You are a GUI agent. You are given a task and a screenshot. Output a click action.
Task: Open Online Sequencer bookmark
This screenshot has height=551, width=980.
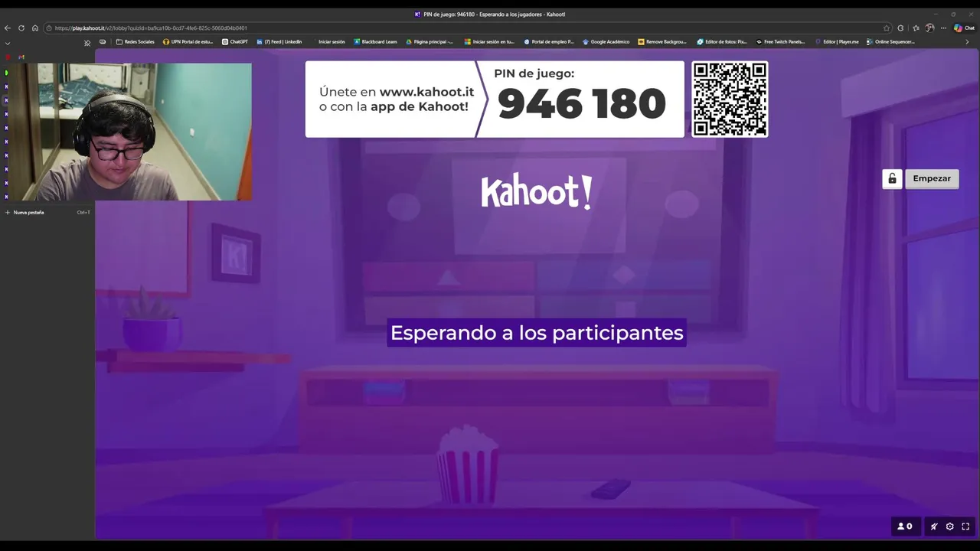(x=890, y=42)
